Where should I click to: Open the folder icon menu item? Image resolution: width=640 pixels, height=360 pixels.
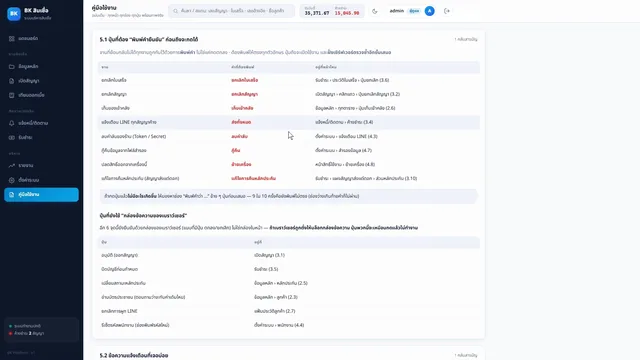[x=11, y=67]
